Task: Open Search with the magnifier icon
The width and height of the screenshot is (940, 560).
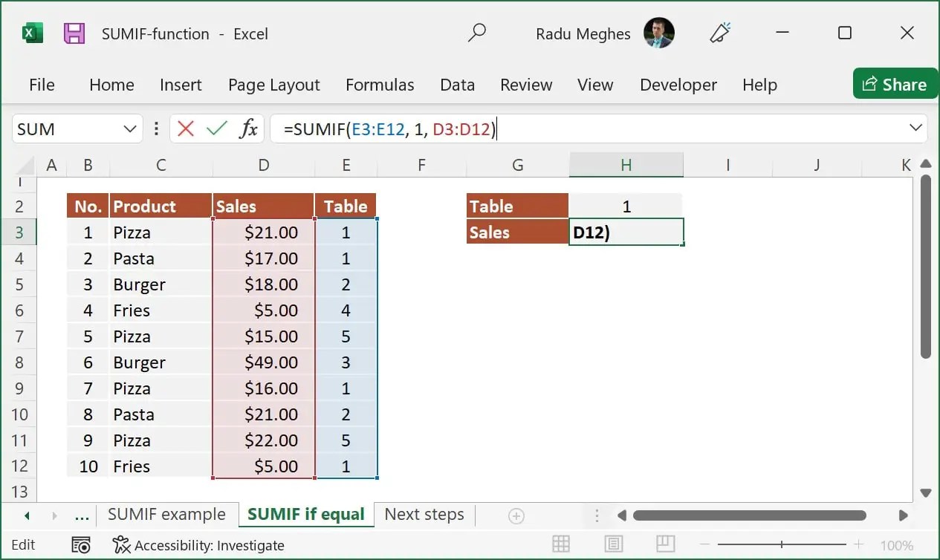Action: pos(476,33)
